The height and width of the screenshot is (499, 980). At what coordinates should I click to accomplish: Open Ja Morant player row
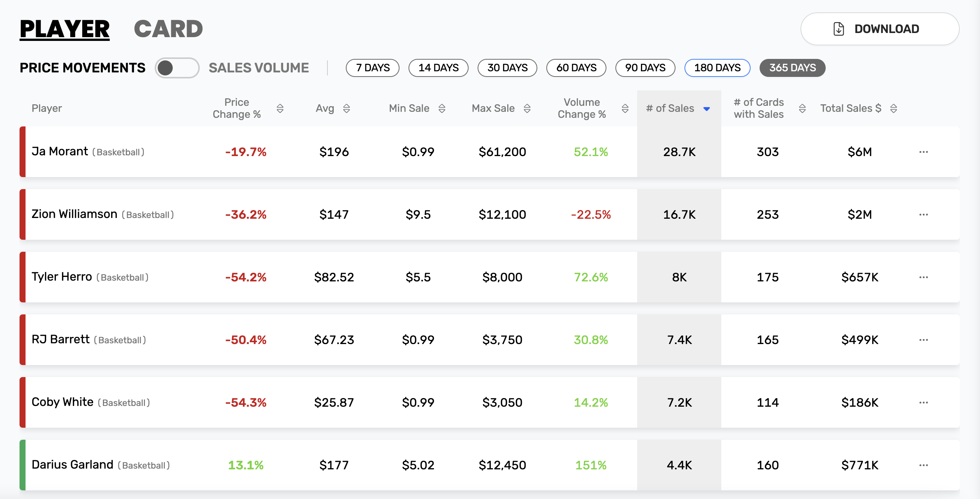click(490, 152)
